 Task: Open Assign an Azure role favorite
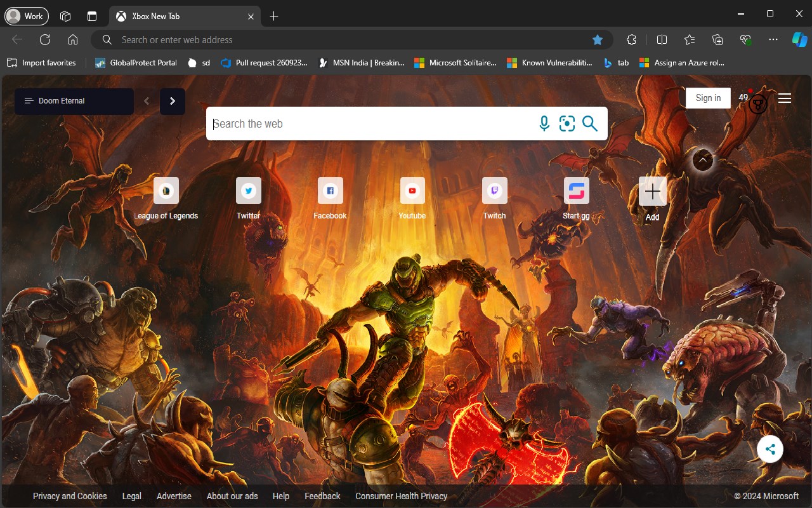point(681,63)
